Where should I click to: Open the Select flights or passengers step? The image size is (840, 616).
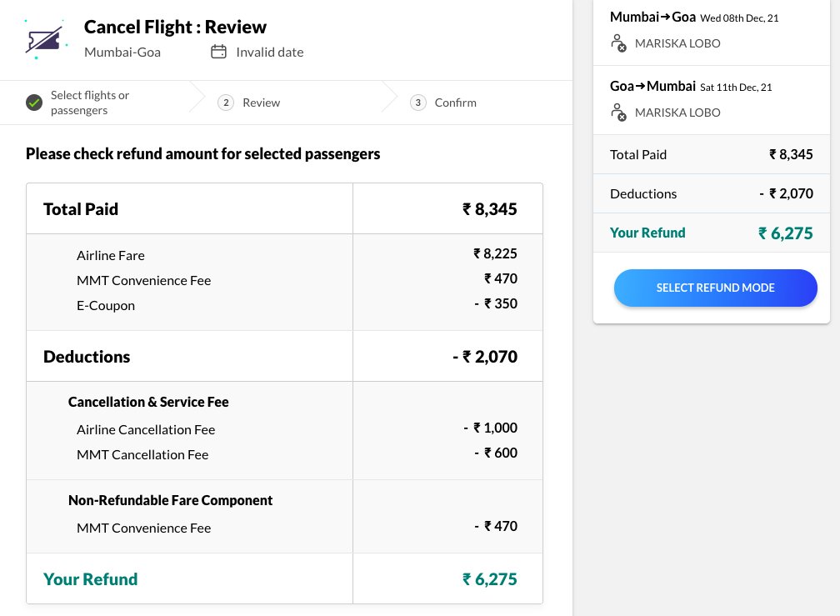pos(90,103)
